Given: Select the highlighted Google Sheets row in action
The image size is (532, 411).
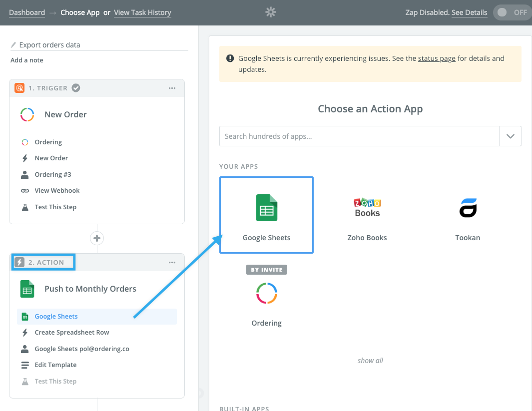Looking at the screenshot, I should (97, 317).
